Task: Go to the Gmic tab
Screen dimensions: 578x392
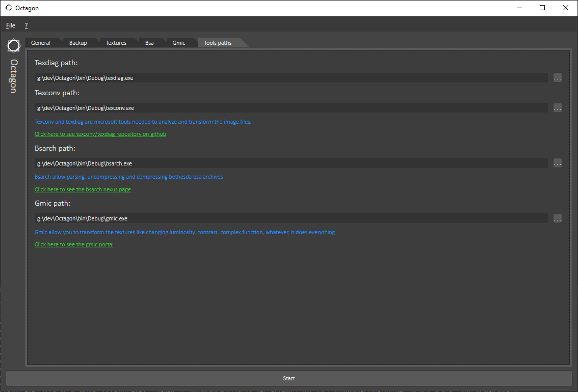Action: pyautogui.click(x=179, y=43)
